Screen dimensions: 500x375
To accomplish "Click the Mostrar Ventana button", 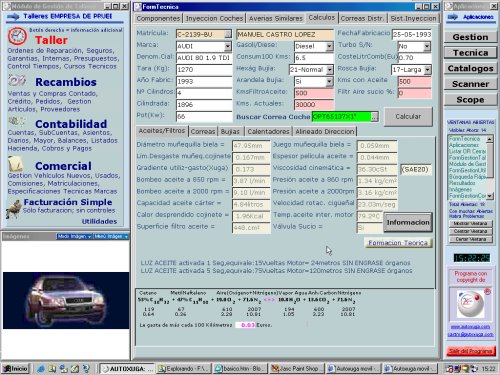I will [x=470, y=223].
